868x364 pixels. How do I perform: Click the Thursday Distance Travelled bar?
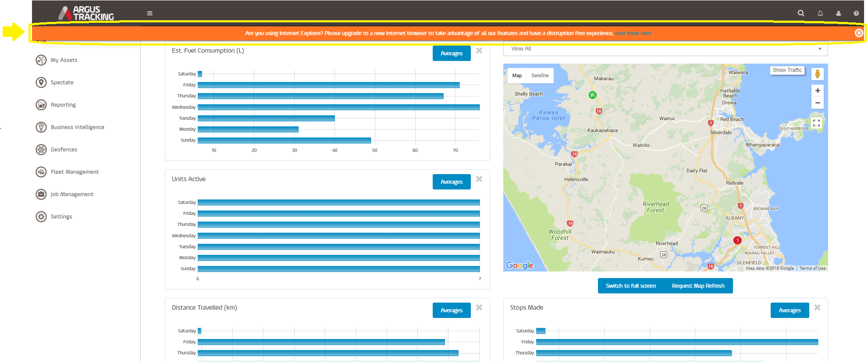(x=328, y=353)
